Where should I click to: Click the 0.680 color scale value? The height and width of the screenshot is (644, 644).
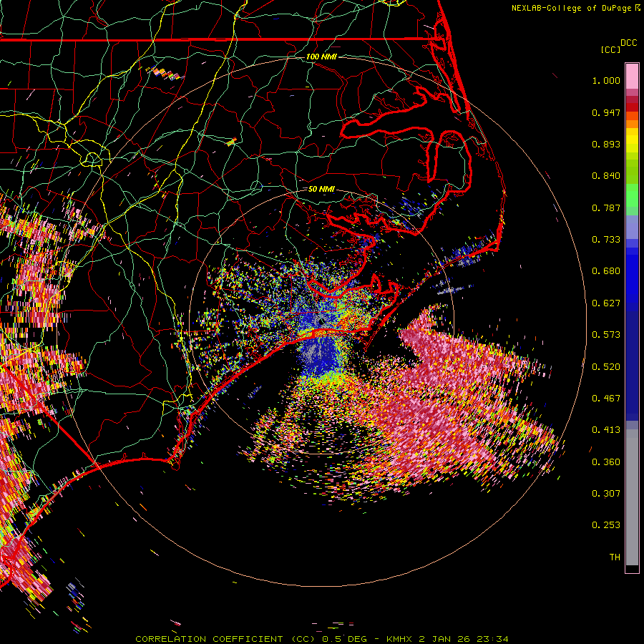pos(606,271)
